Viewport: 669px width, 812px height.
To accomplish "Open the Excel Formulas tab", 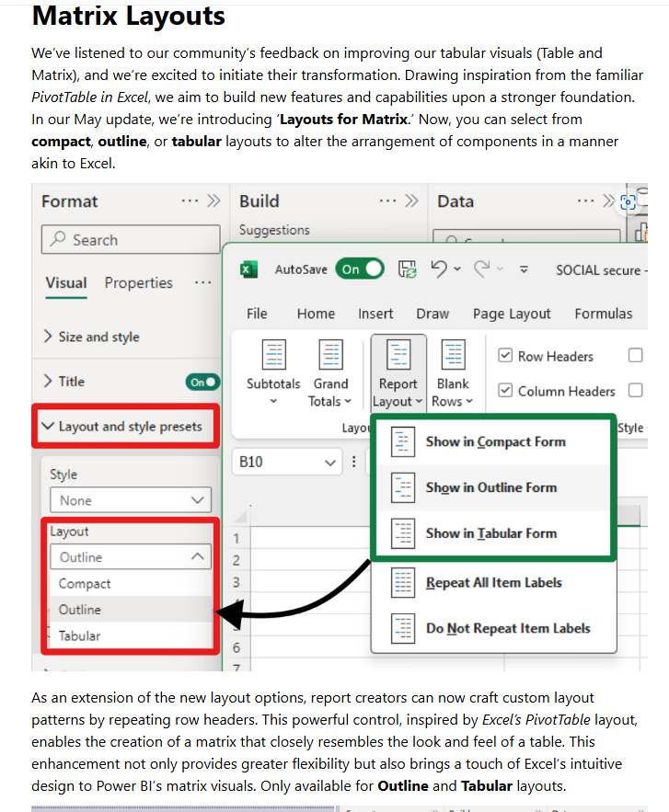I will pyautogui.click(x=604, y=314).
